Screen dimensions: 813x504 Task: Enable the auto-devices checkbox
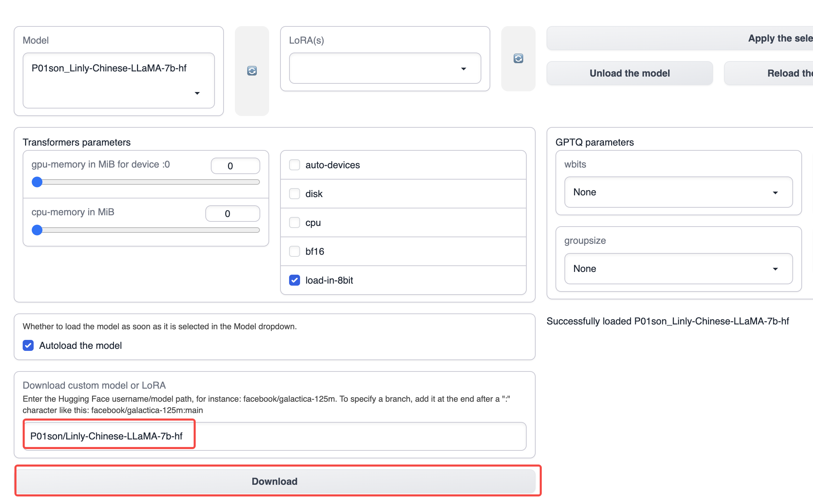click(295, 165)
